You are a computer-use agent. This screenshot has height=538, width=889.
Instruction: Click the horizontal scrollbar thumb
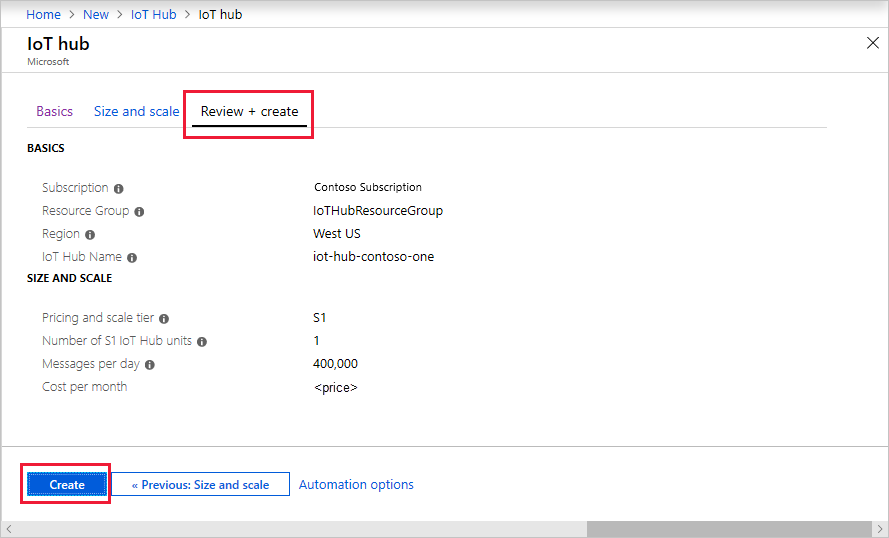click(x=729, y=529)
